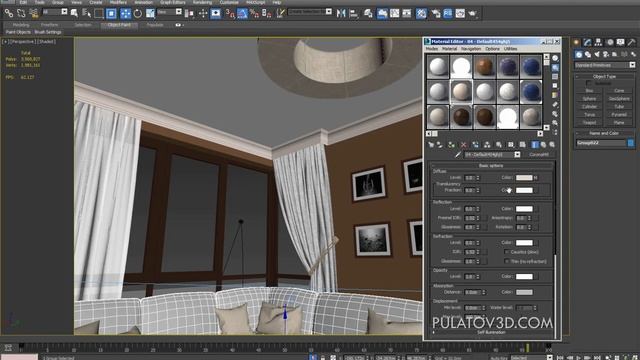The height and width of the screenshot is (360, 640).
Task: Open the Modes menu in Material Editor
Action: (431, 49)
